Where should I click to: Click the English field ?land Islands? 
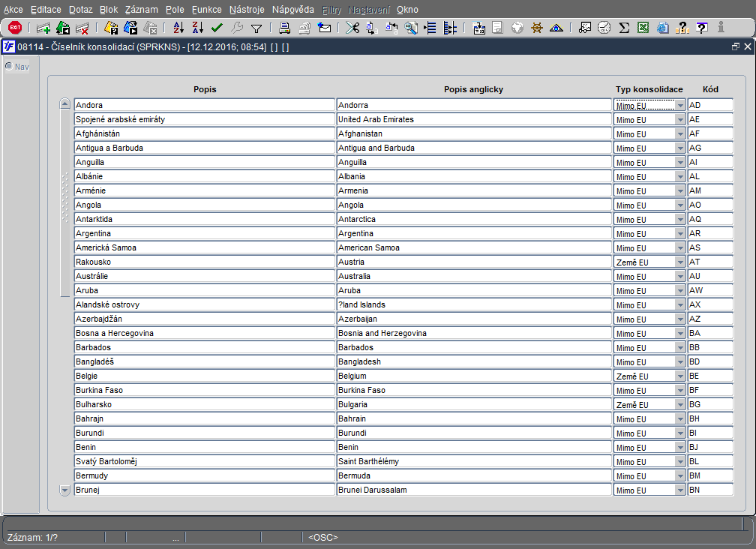474,304
